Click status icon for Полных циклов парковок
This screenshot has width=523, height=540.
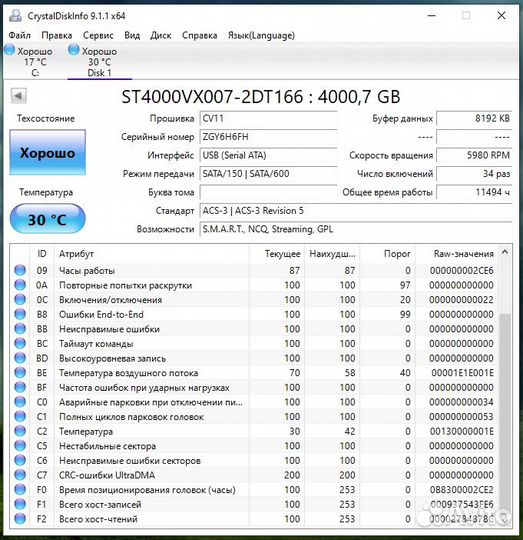click(20, 416)
